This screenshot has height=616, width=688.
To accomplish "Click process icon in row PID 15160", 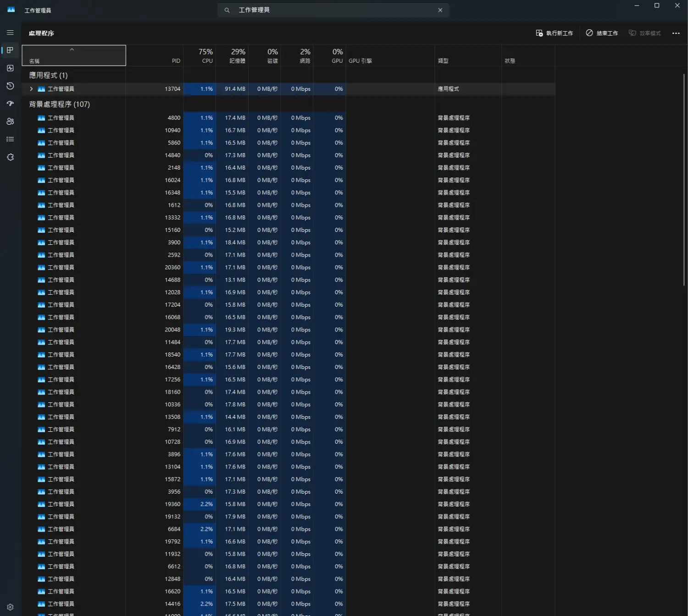I will tap(41, 230).
